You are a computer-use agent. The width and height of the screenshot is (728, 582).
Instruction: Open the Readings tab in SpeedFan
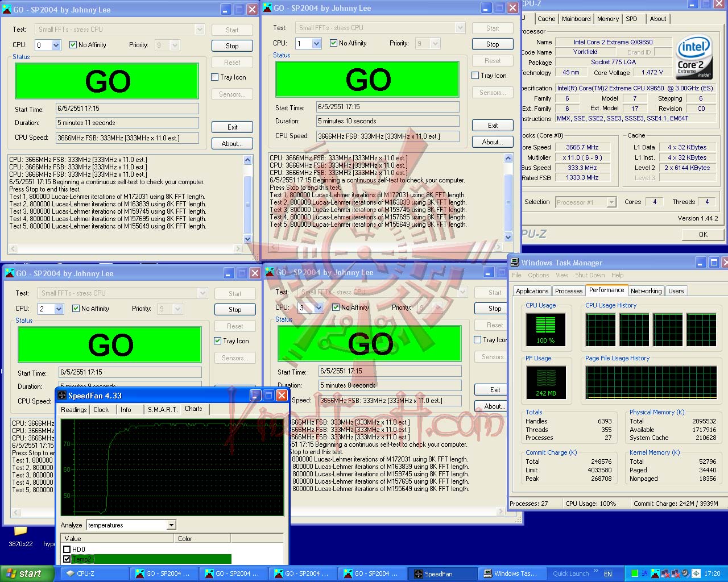[74, 409]
